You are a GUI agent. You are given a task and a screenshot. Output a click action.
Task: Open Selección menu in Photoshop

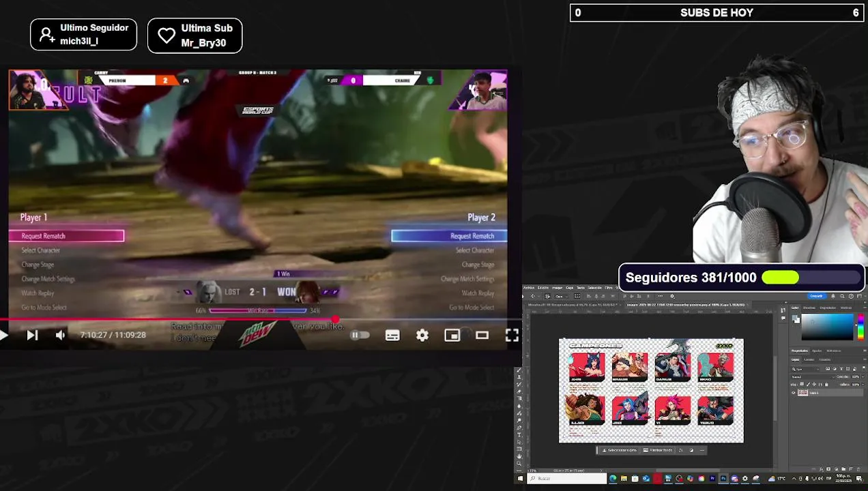pyautogui.click(x=594, y=288)
